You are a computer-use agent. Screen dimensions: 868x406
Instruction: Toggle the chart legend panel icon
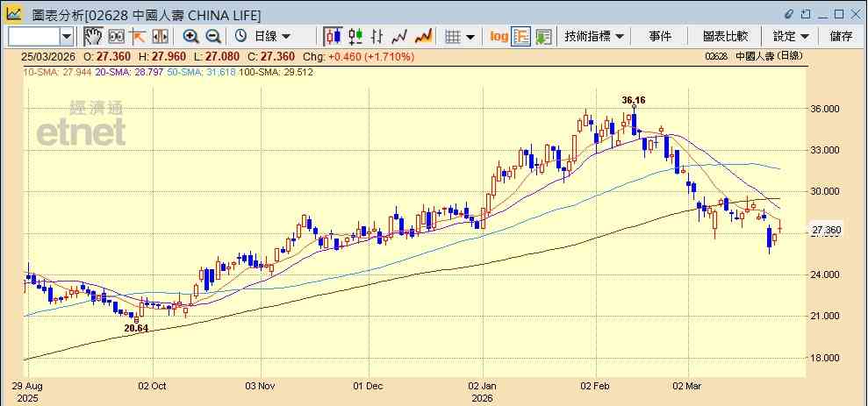521,37
